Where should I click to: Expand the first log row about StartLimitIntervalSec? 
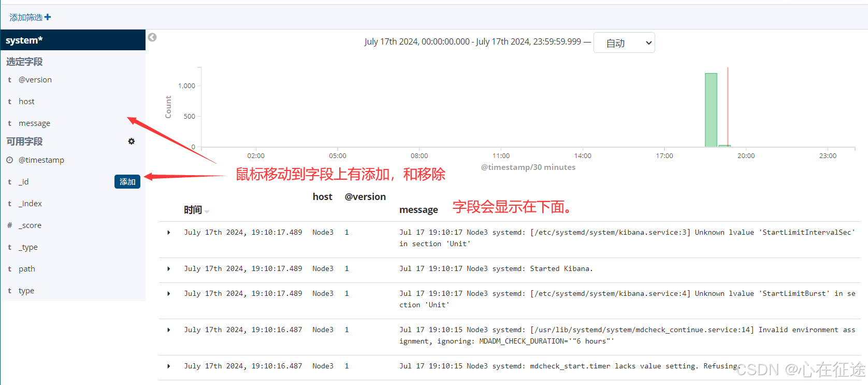(169, 233)
